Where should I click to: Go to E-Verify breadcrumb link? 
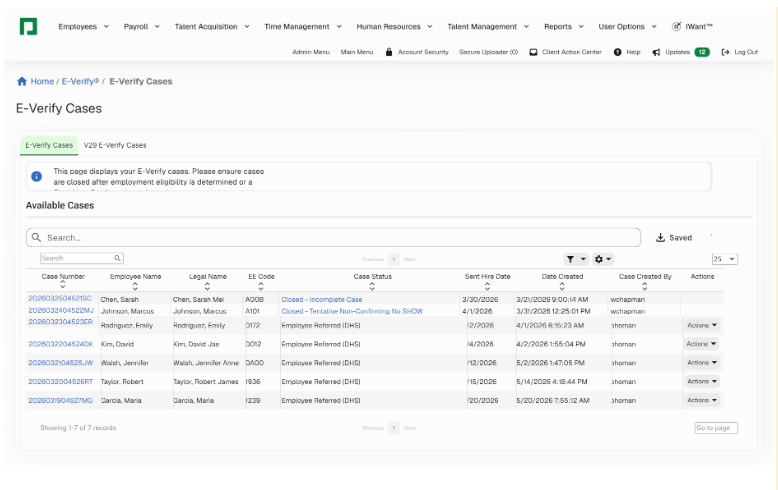(x=80, y=81)
